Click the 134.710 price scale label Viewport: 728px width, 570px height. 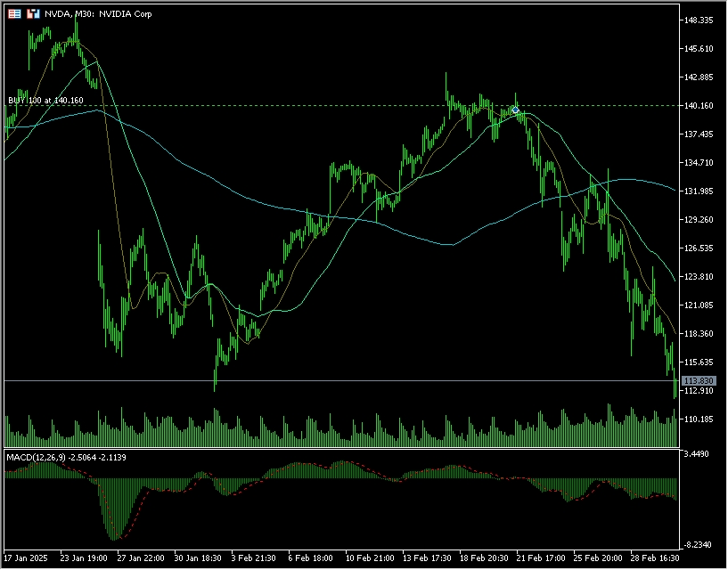(x=699, y=163)
